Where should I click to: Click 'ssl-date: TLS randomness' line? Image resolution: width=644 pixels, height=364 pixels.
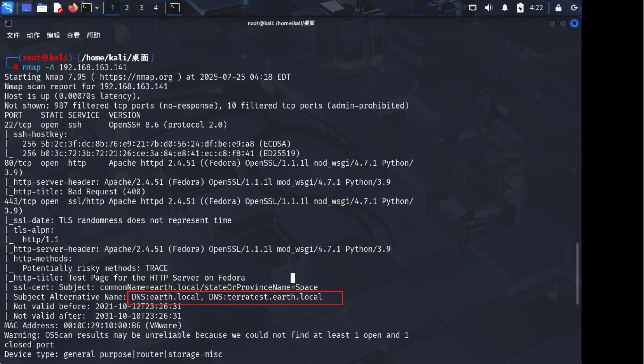(118, 220)
